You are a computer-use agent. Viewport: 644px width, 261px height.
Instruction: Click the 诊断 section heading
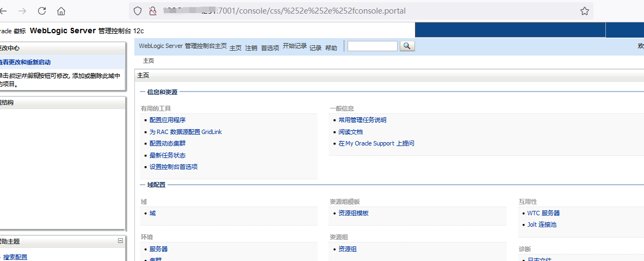pos(525,249)
